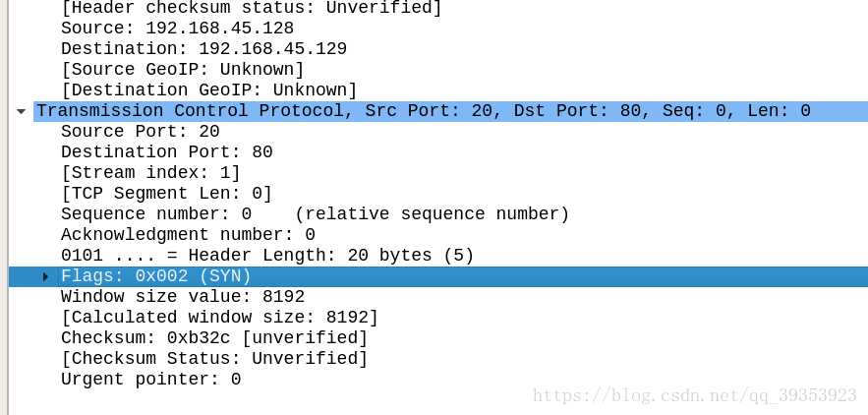Screen dimensions: 868x415
Task: Select the Acknowledgment number: 0 field
Action: (x=188, y=235)
